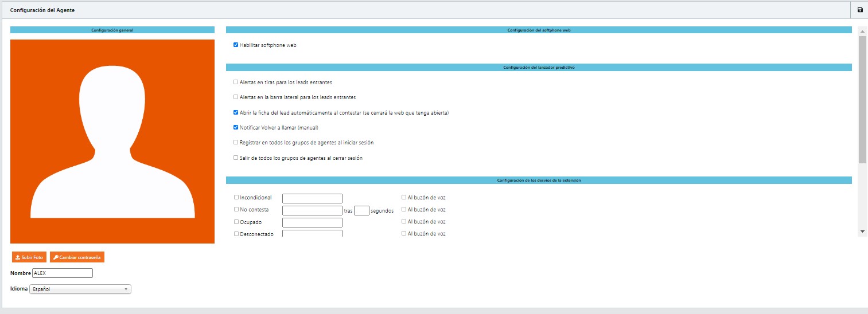Image resolution: width=868 pixels, height=314 pixels.
Task: Click the Nombre text field
Action: 63,273
